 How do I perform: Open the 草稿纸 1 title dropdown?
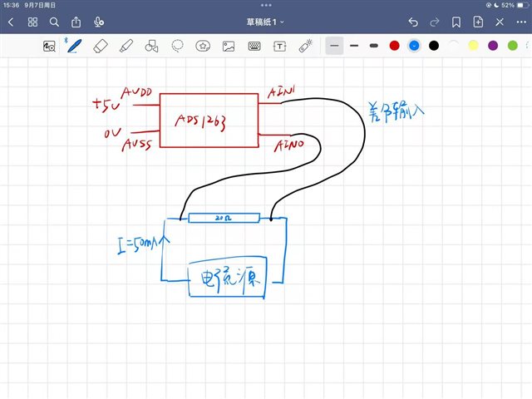pos(265,22)
